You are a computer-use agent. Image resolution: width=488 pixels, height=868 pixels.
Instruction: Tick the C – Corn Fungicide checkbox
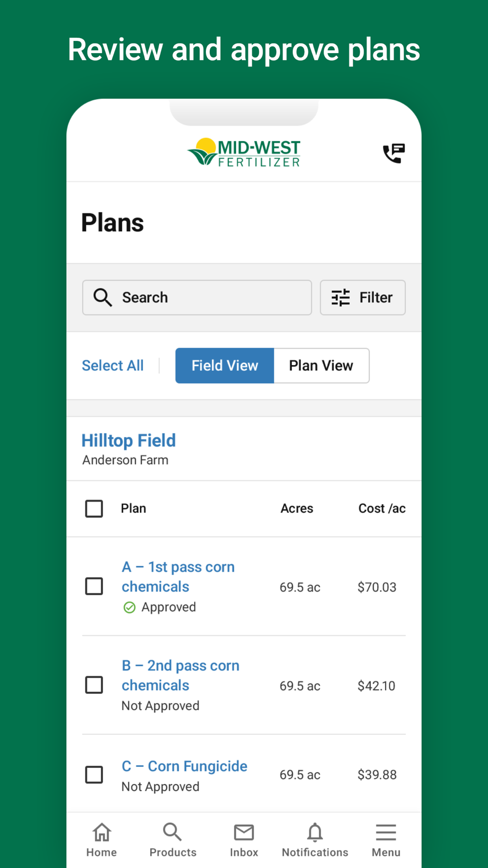pyautogui.click(x=94, y=775)
